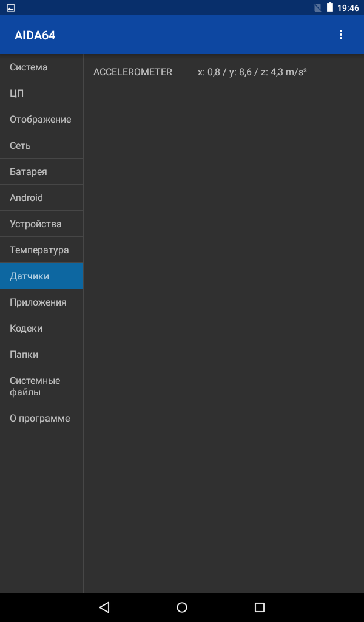Go to the Кодеки section

42,329
